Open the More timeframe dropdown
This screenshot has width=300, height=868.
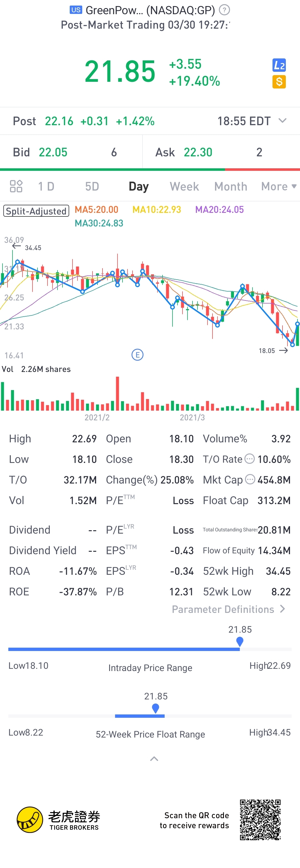(x=279, y=186)
